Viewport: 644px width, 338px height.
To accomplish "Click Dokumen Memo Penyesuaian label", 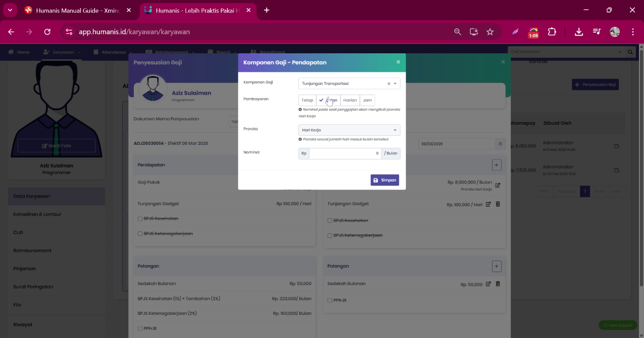I will pyautogui.click(x=166, y=119).
